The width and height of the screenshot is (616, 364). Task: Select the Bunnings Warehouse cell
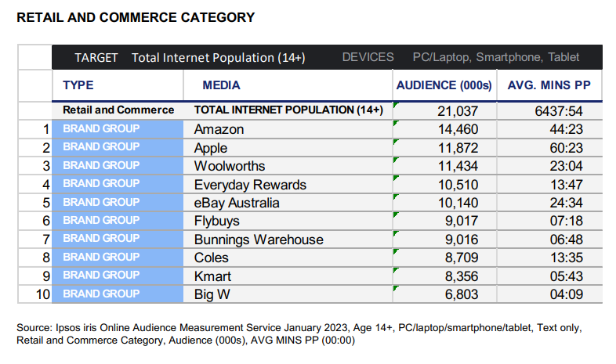coord(258,240)
